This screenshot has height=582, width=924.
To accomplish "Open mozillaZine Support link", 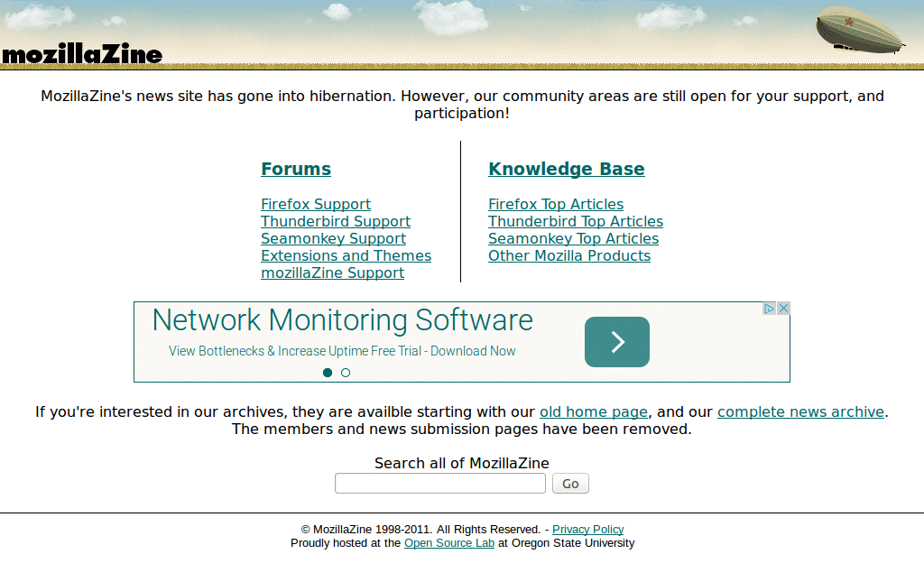I will click(332, 273).
